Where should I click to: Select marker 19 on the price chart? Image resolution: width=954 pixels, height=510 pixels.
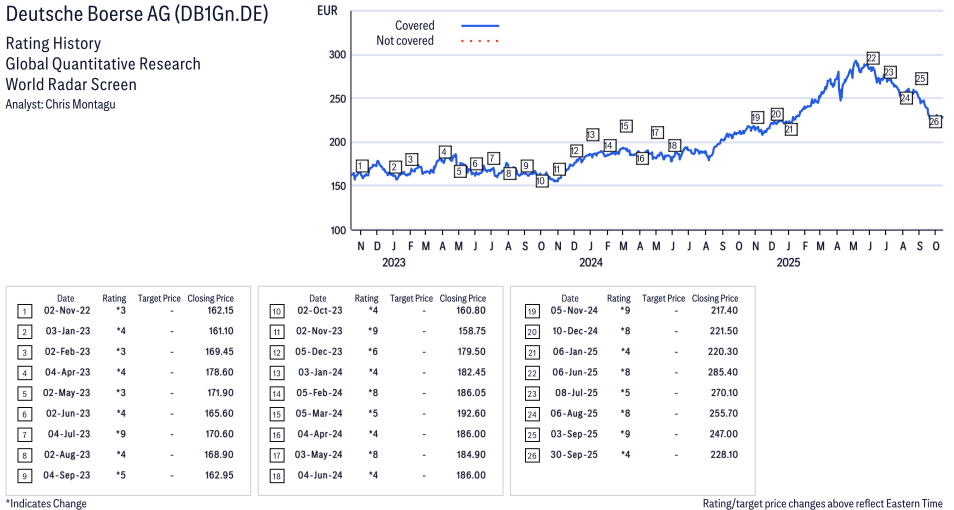756,118
